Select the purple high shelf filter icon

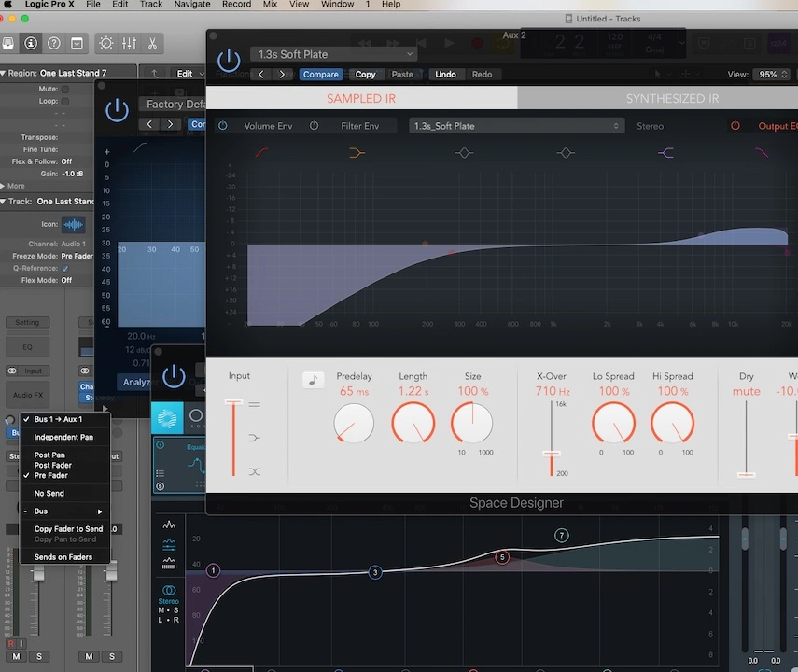(665, 152)
